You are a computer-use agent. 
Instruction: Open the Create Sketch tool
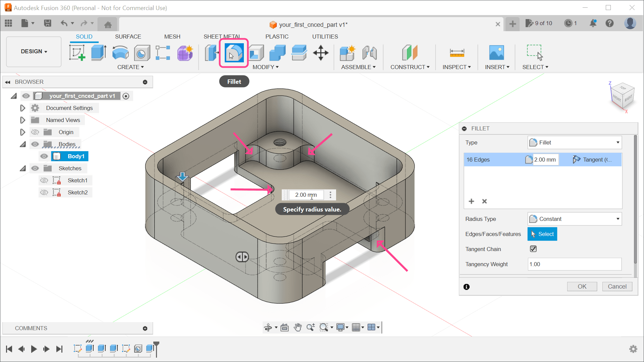(77, 53)
